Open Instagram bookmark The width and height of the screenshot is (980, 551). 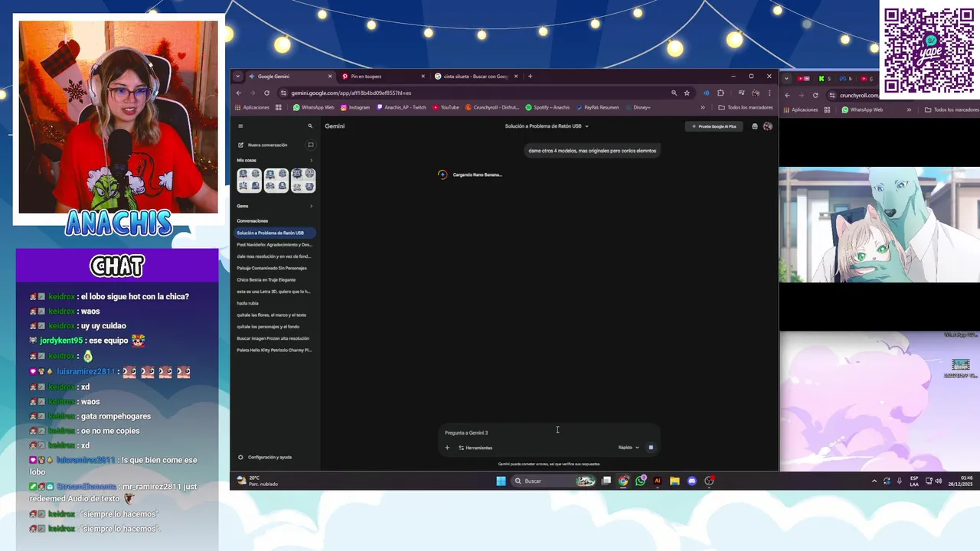[355, 107]
